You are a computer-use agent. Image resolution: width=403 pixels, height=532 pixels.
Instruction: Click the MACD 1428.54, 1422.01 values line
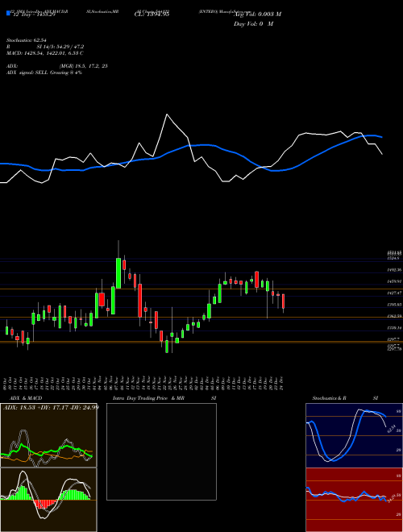tap(45, 53)
